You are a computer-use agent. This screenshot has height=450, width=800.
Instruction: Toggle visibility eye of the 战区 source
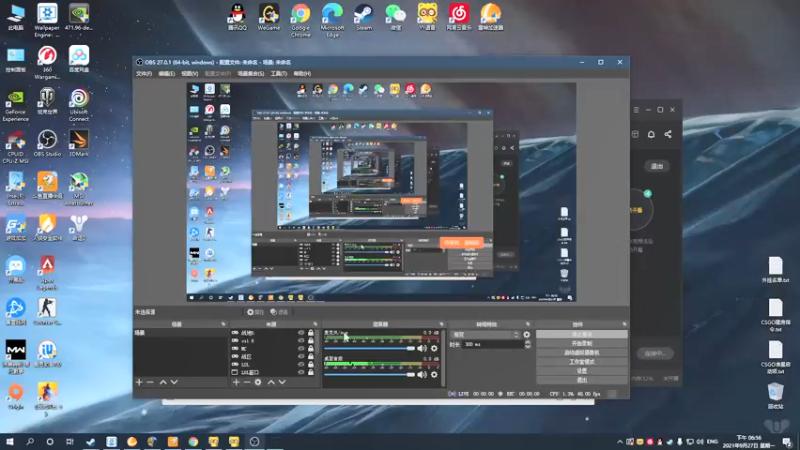[301, 357]
